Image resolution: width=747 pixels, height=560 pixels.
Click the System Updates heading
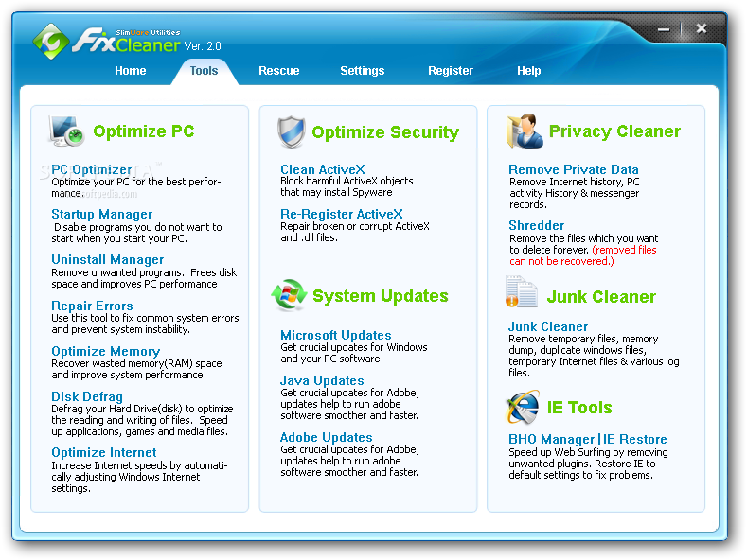click(x=381, y=296)
